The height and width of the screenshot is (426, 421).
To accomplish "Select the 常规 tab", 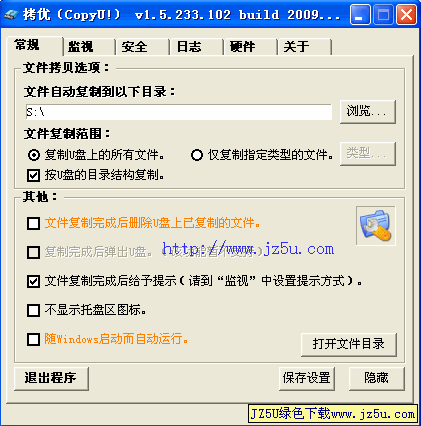I will point(34,45).
